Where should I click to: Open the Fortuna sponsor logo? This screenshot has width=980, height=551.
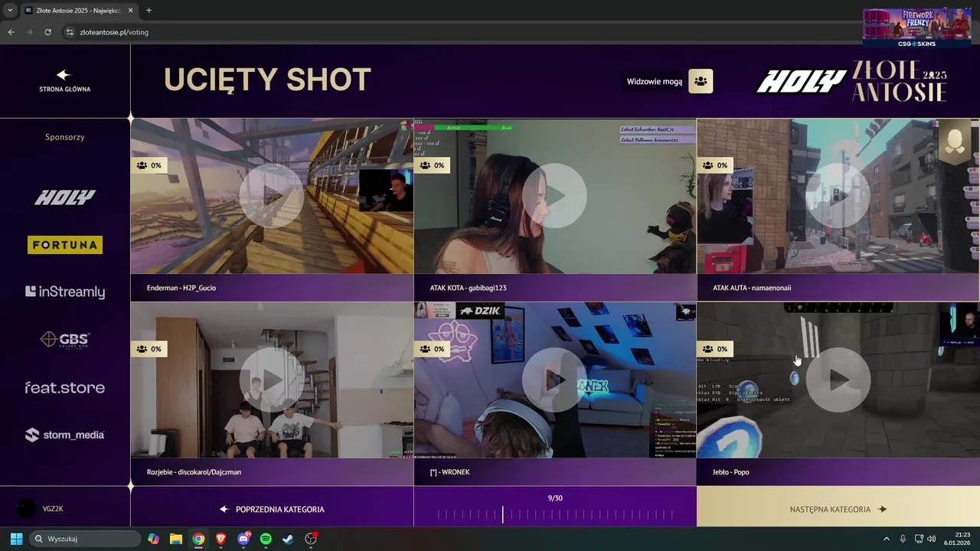click(65, 245)
